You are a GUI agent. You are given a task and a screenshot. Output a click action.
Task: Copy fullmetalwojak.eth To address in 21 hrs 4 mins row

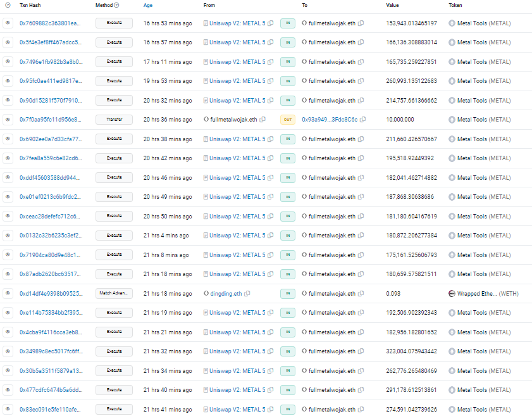point(361,236)
